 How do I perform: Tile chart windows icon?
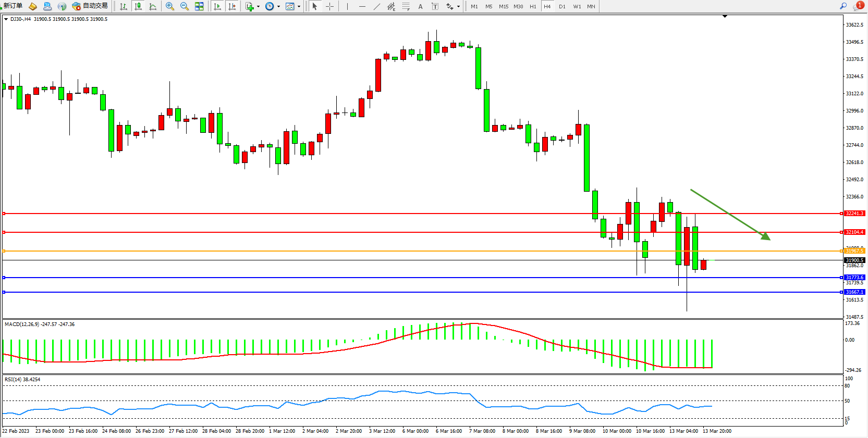point(199,6)
